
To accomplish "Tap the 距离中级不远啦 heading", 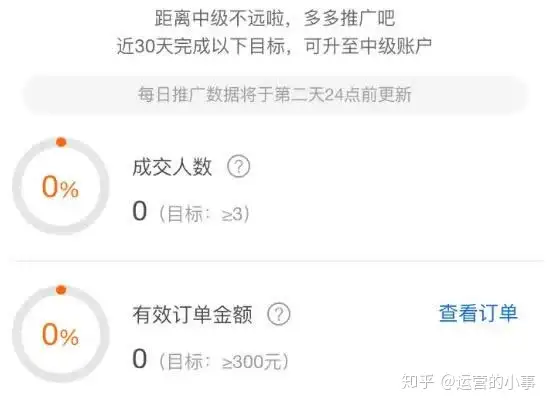I will click(x=275, y=18).
